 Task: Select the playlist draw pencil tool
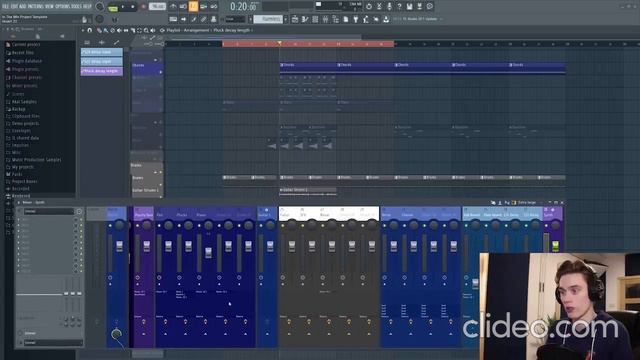pyautogui.click(x=99, y=30)
